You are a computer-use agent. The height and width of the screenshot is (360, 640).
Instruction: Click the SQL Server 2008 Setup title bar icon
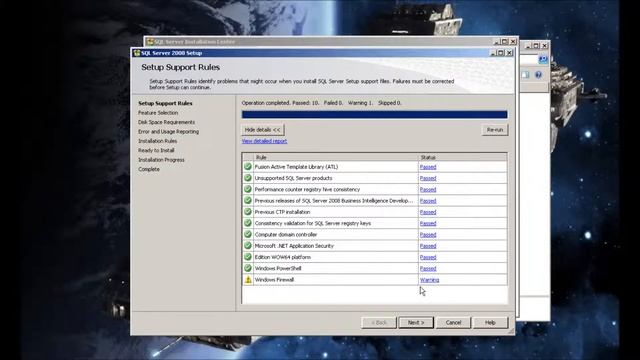pyautogui.click(x=137, y=53)
